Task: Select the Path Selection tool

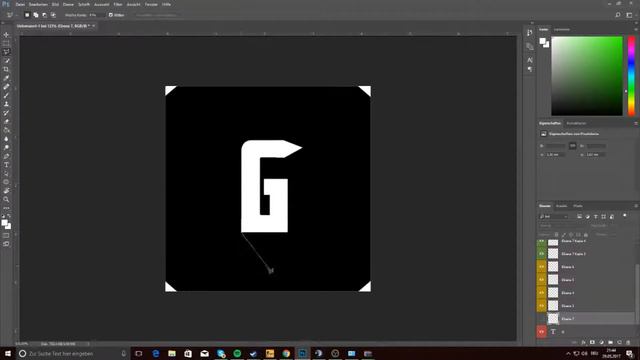Action: 6,173
